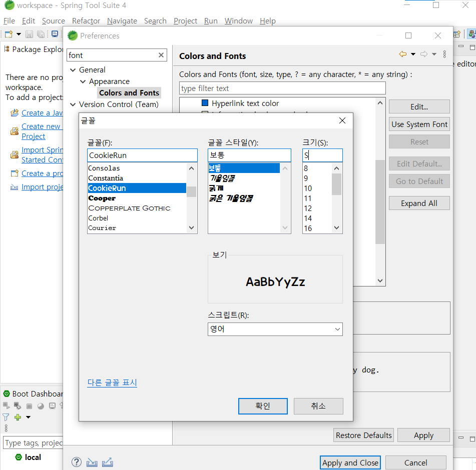This screenshot has width=476, height=470.
Task: Click the import preferences icon
Action: tap(92, 462)
